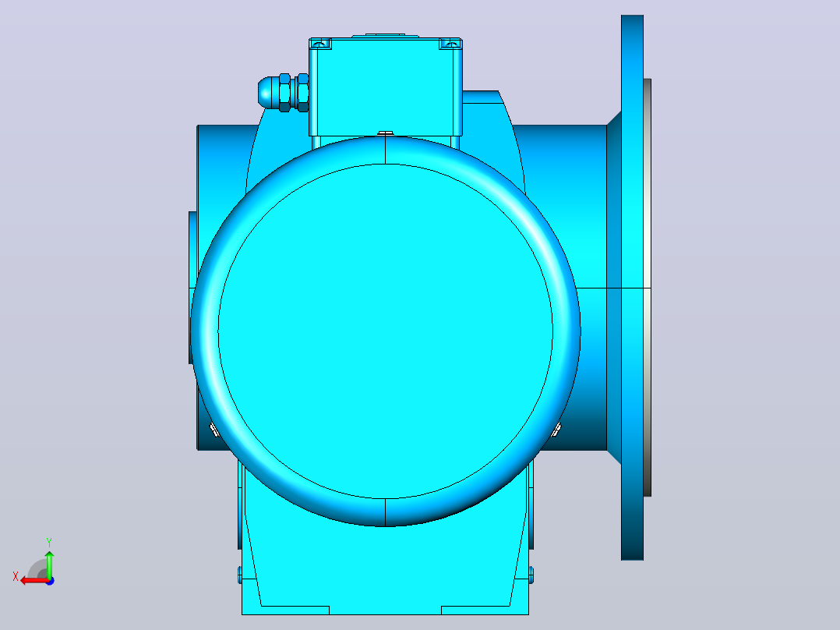Click the red X axis arrow of triad
The width and height of the screenshot is (840, 630).
point(34,581)
